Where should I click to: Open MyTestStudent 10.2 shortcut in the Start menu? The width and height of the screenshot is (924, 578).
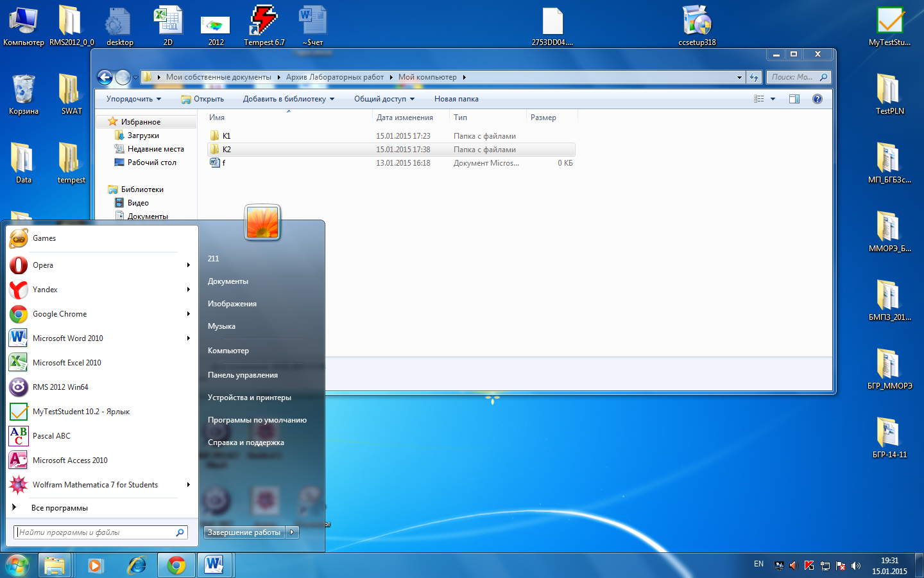pyautogui.click(x=101, y=412)
